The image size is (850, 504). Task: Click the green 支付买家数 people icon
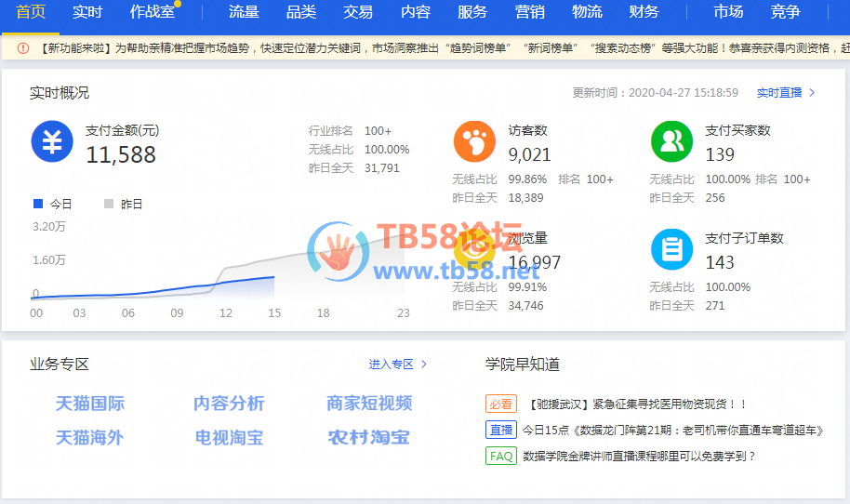[671, 141]
